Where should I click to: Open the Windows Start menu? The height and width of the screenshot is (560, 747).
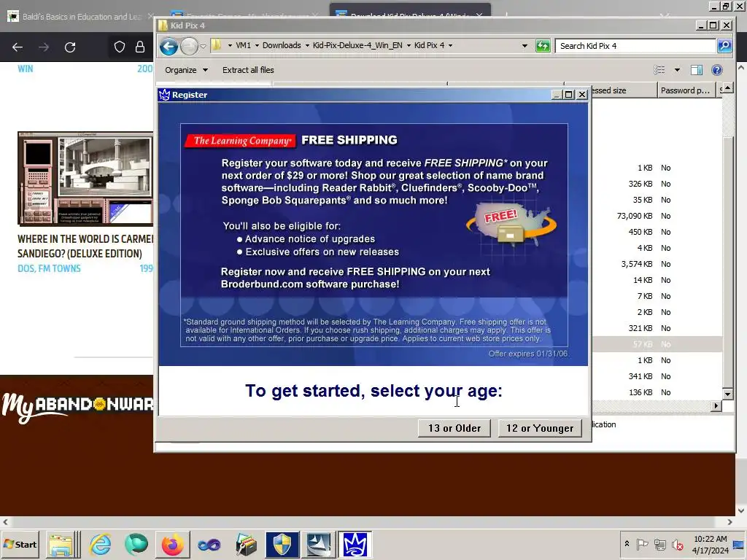(x=20, y=544)
